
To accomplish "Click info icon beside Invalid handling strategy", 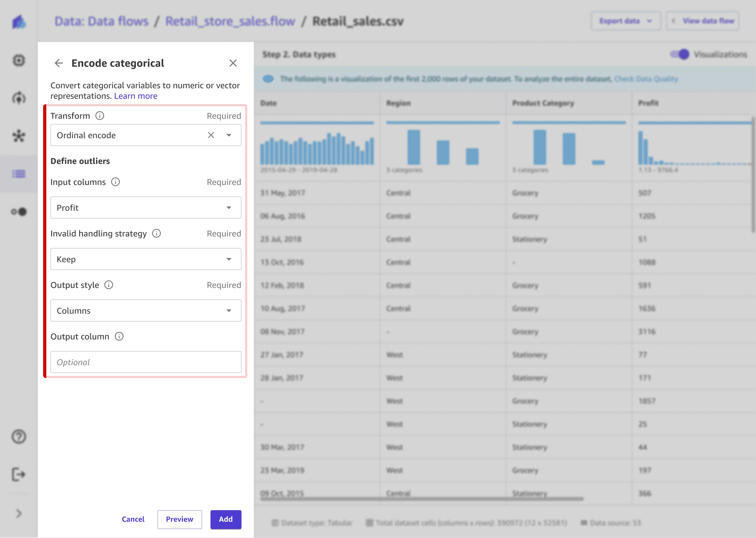I will coord(156,234).
